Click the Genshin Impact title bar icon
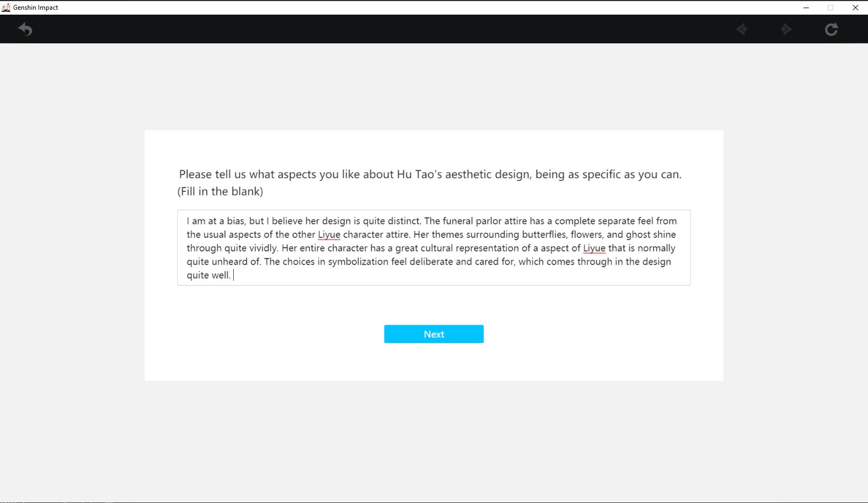 [x=6, y=8]
